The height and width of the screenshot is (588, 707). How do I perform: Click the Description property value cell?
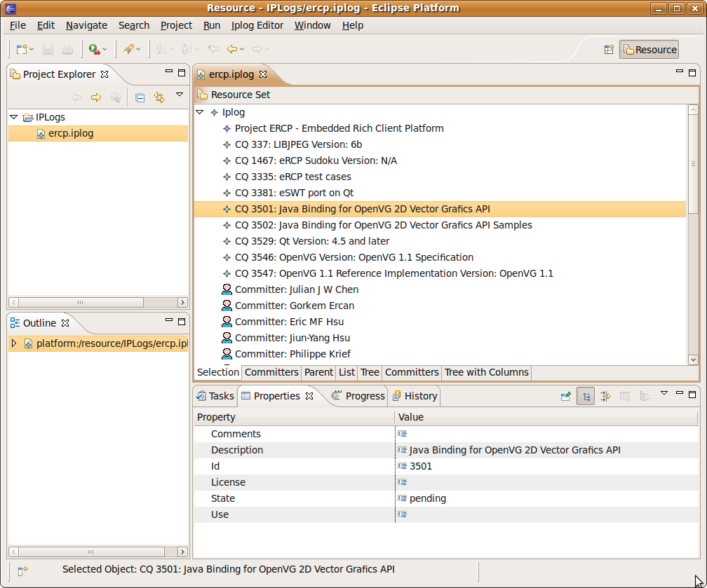click(546, 450)
